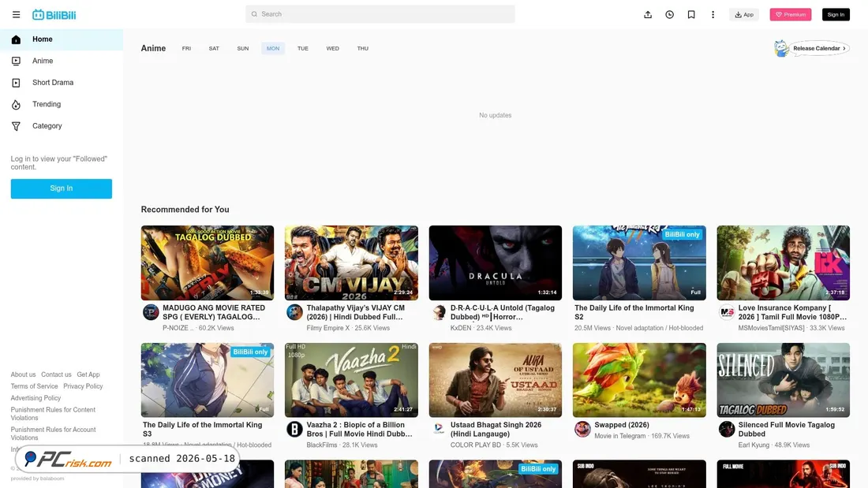Open Love Insurance Kompany thumbnail
868x488 pixels.
(783, 263)
